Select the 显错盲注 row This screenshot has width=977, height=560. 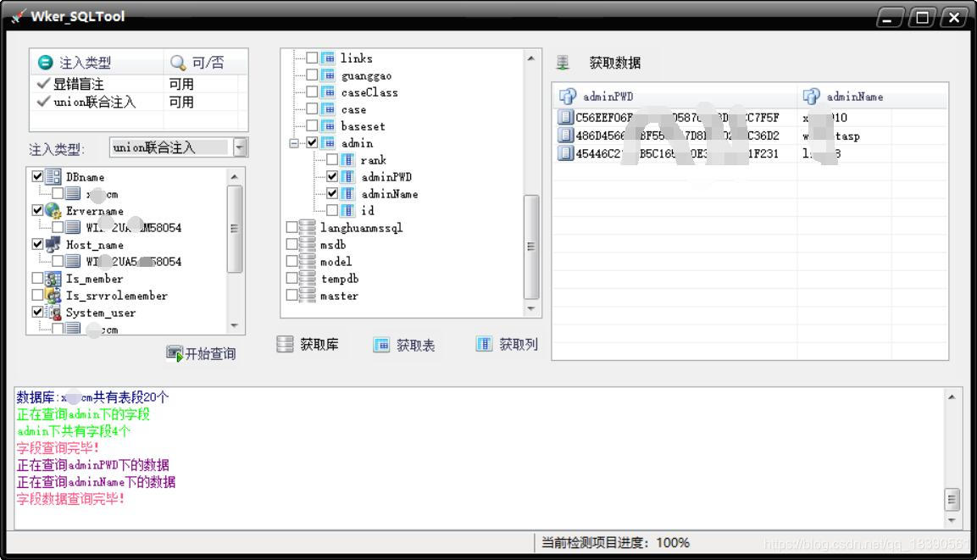coord(138,84)
